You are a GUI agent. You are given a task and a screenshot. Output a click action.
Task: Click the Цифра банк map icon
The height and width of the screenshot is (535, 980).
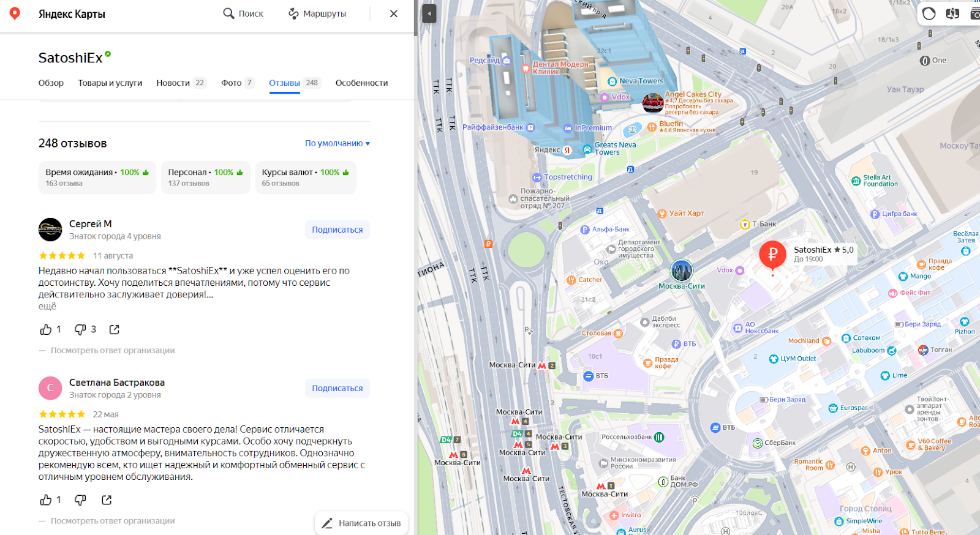[x=875, y=214]
